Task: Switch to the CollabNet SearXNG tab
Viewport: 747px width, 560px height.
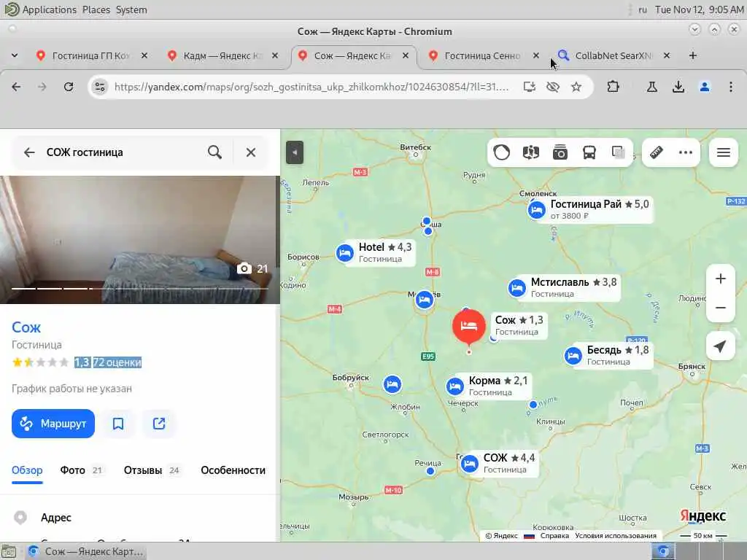Action: pyautogui.click(x=613, y=55)
